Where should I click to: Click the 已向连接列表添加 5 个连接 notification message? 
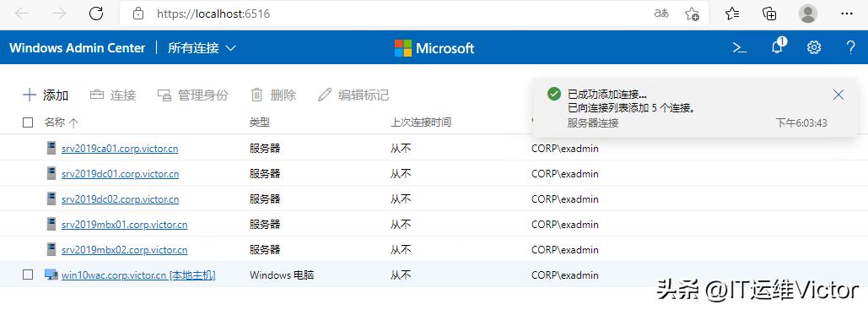coord(631,108)
